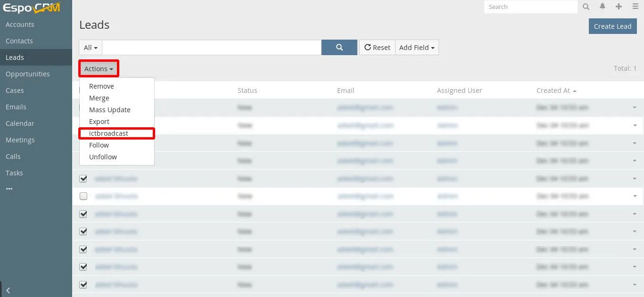Tick the unchecked lead row checkbox

click(83, 196)
